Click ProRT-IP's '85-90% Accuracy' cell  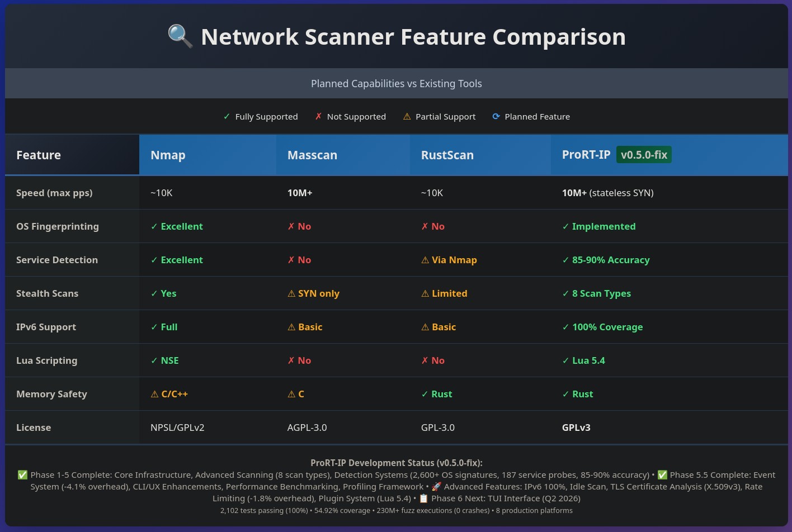[x=606, y=260]
